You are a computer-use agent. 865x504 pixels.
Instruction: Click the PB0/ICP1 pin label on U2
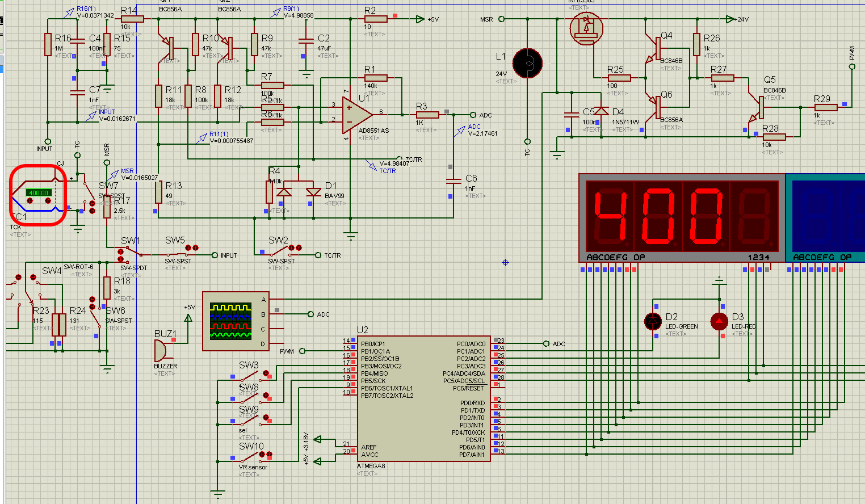(x=373, y=344)
